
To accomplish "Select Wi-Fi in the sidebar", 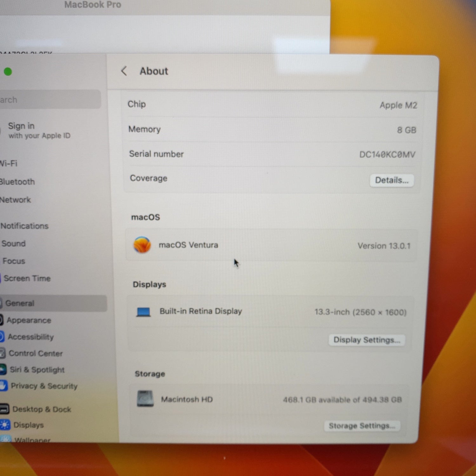I will point(9,163).
